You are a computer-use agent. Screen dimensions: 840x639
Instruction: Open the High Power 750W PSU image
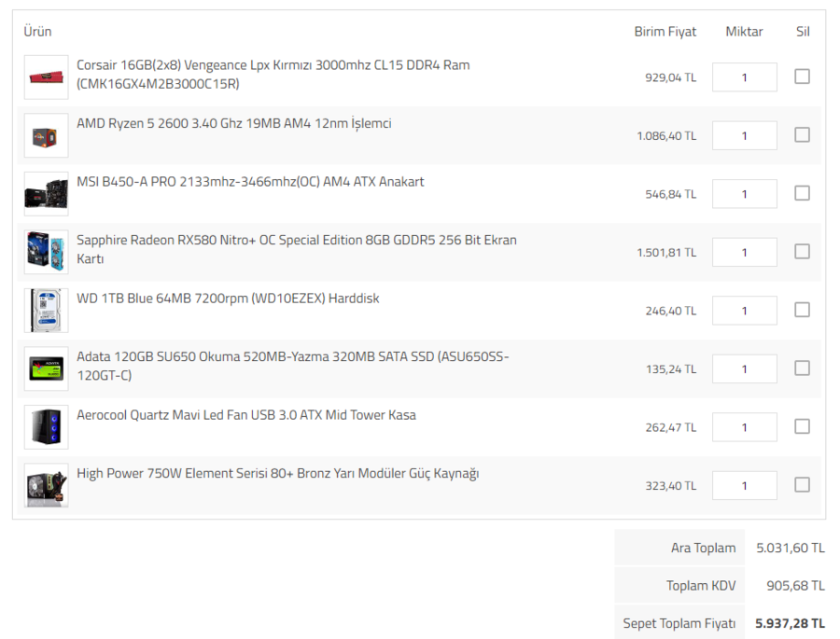point(46,485)
